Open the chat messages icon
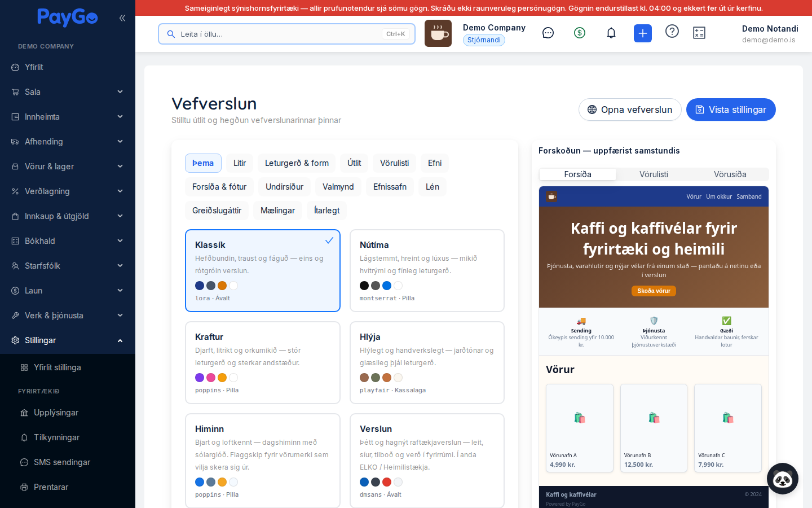812x508 pixels. (548, 33)
